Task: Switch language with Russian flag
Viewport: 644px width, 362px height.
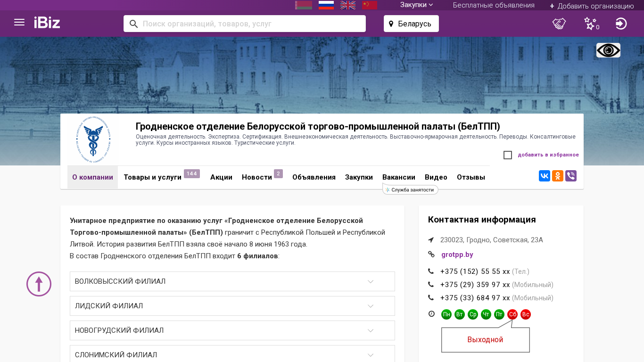Action: coord(326,5)
